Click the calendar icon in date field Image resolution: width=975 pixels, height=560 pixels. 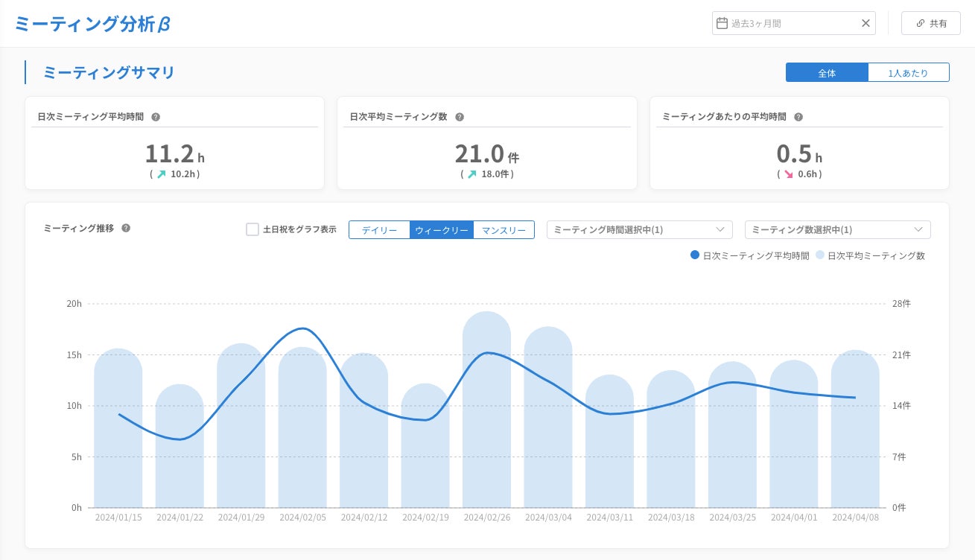click(x=722, y=23)
